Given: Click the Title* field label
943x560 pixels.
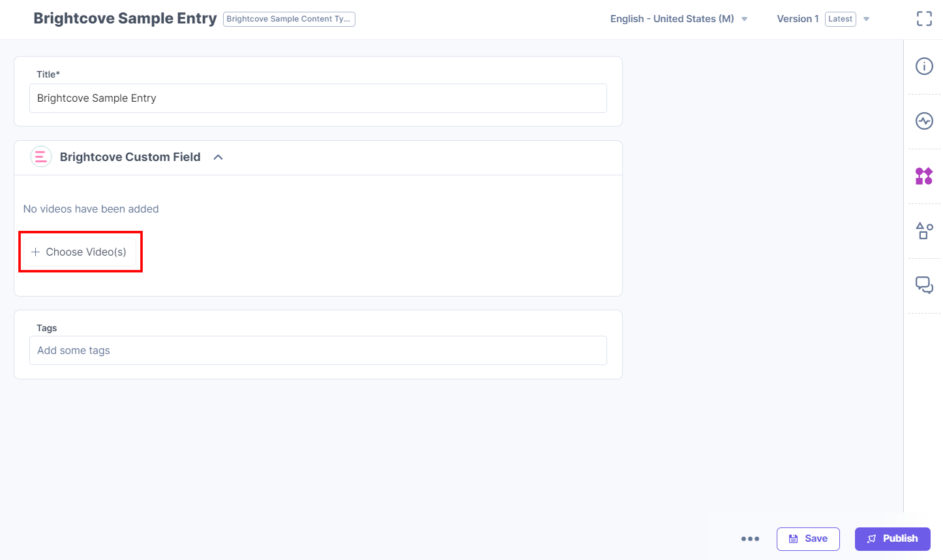Looking at the screenshot, I should coord(48,74).
